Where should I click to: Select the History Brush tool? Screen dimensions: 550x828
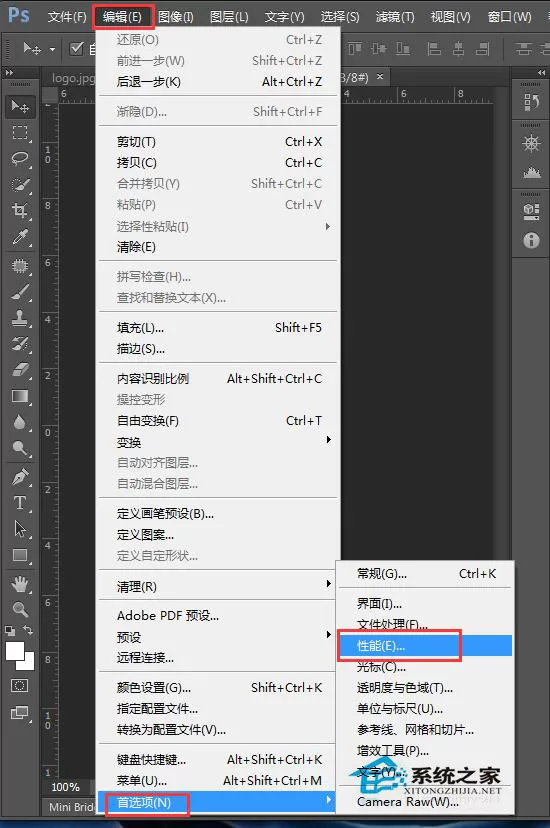pos(20,344)
